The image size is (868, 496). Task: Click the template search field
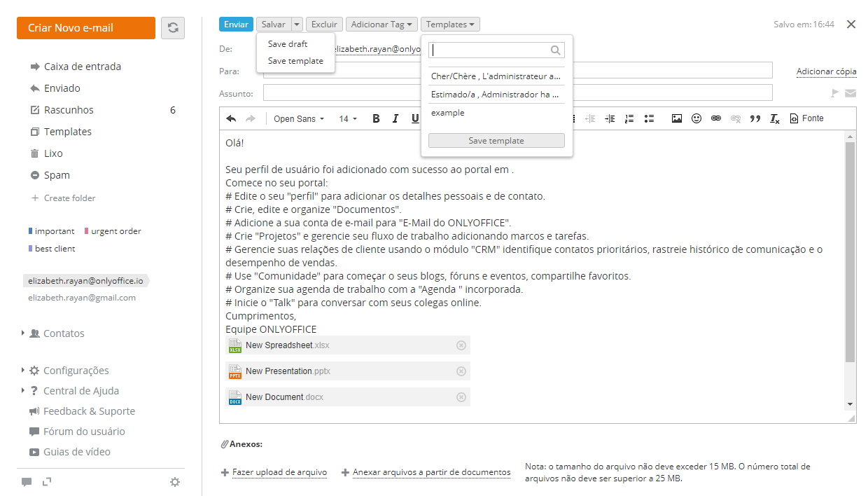490,50
